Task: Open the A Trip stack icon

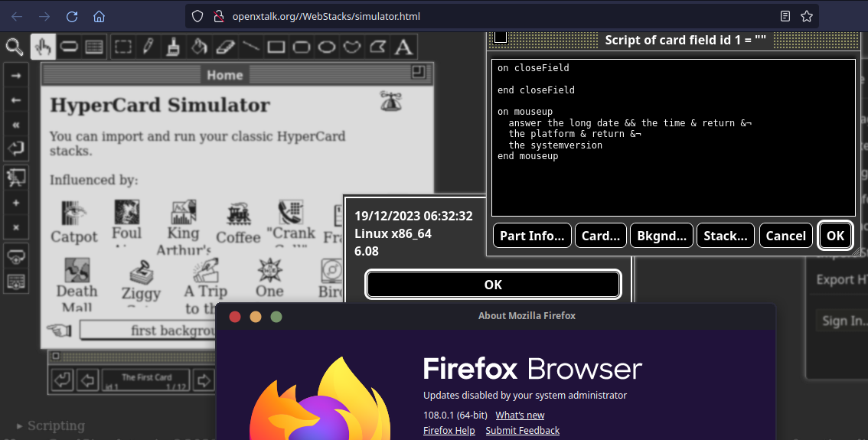Action: pyautogui.click(x=206, y=271)
